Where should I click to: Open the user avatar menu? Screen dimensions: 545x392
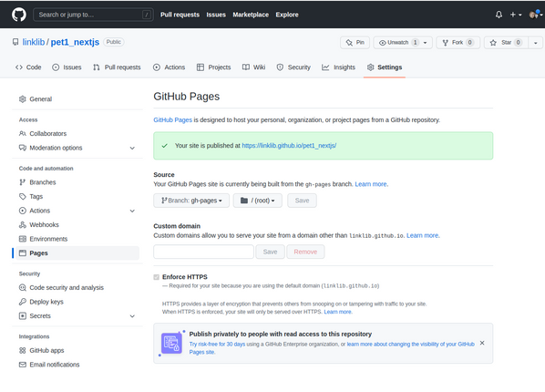(536, 15)
